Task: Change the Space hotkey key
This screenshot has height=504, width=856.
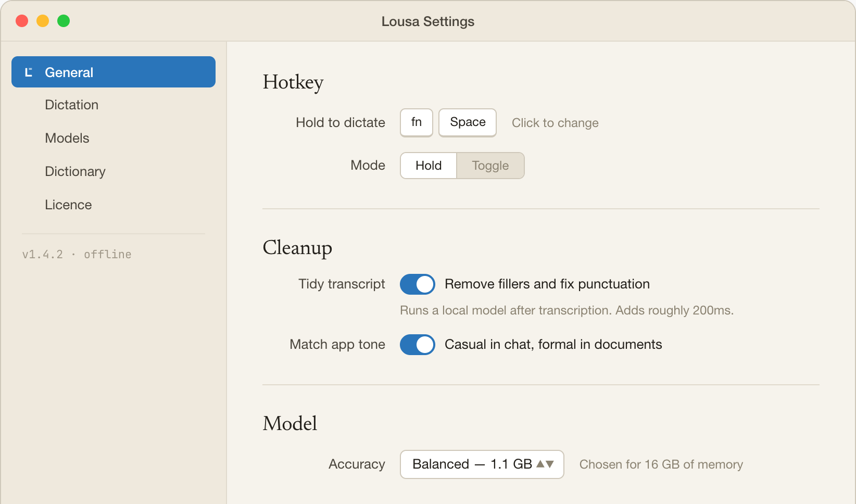Action: coord(468,122)
